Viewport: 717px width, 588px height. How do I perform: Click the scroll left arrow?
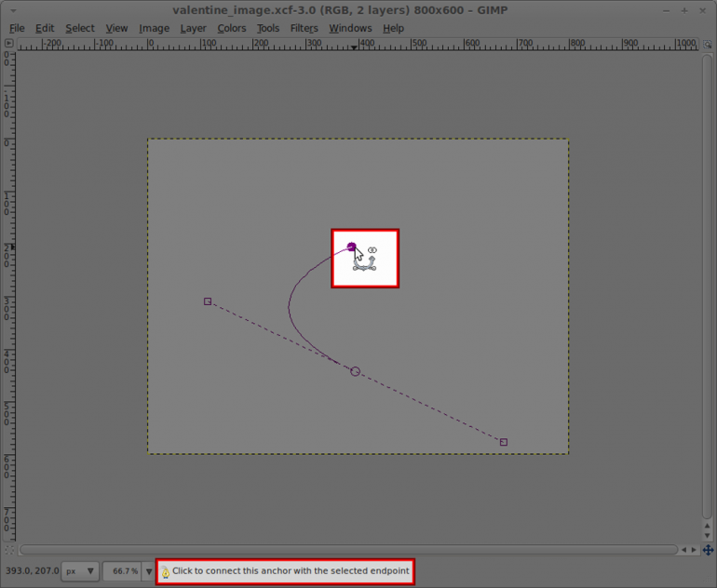(x=684, y=550)
